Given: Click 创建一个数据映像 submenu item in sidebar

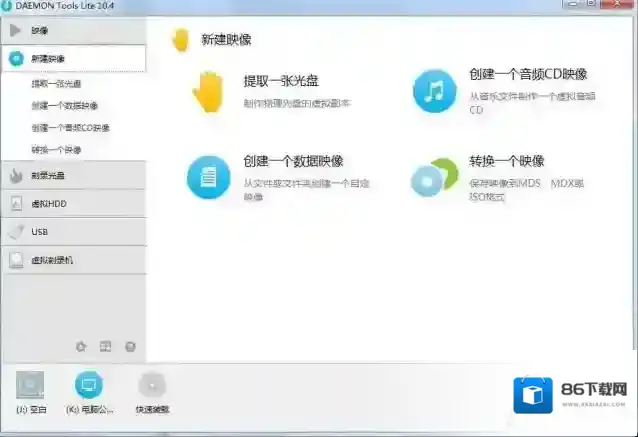Looking at the screenshot, I should click(x=64, y=106).
